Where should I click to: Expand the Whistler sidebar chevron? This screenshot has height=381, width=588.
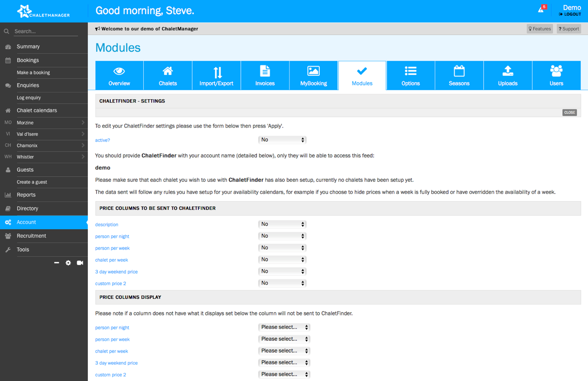click(x=83, y=157)
